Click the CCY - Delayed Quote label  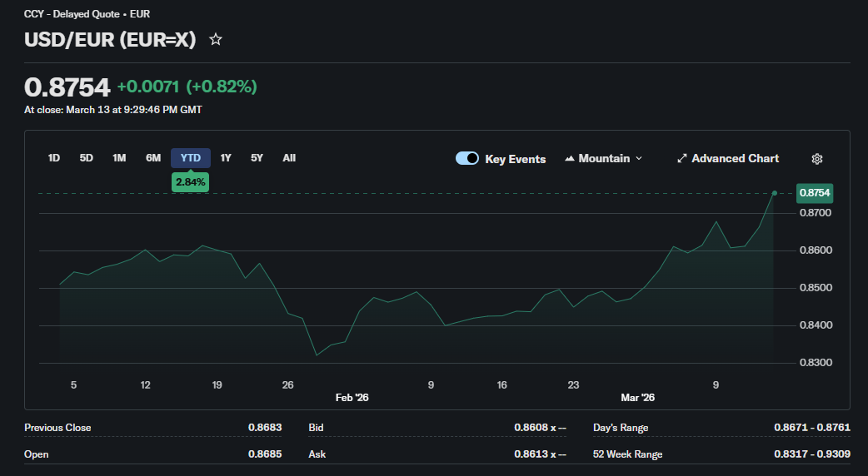(x=87, y=14)
